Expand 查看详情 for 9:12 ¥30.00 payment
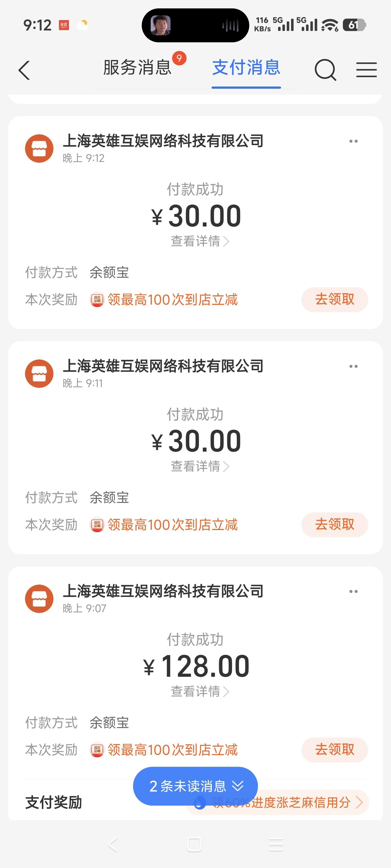Image resolution: width=391 pixels, height=868 pixels. click(x=200, y=241)
